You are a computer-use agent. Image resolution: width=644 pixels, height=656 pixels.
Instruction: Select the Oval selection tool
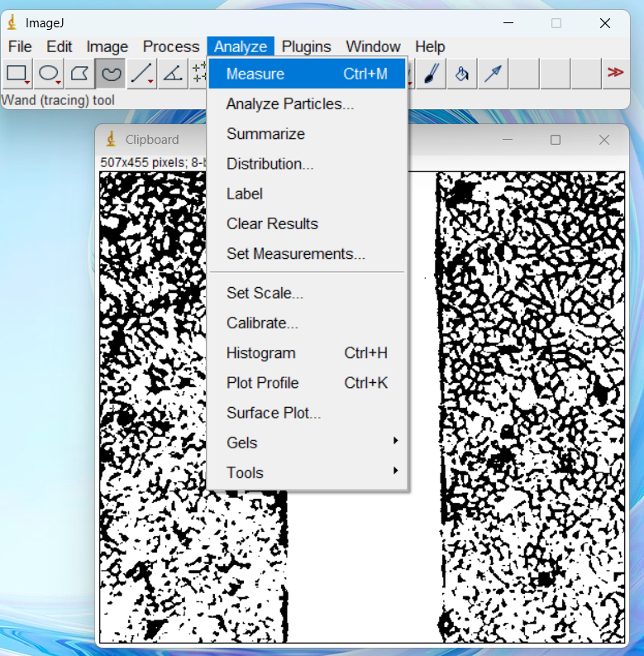49,74
